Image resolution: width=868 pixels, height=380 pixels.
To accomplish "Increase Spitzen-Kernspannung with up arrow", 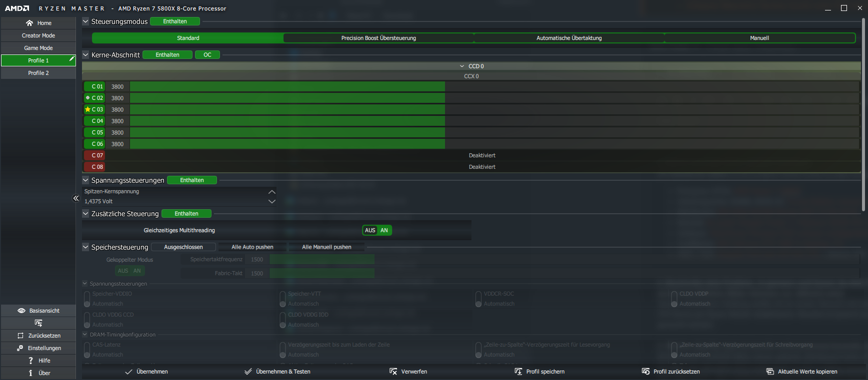I will (x=272, y=192).
